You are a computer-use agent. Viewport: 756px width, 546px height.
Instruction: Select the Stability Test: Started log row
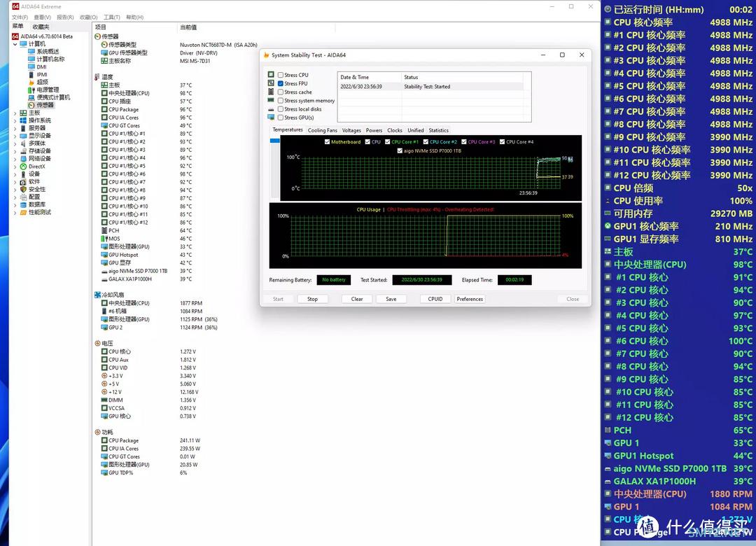click(430, 87)
